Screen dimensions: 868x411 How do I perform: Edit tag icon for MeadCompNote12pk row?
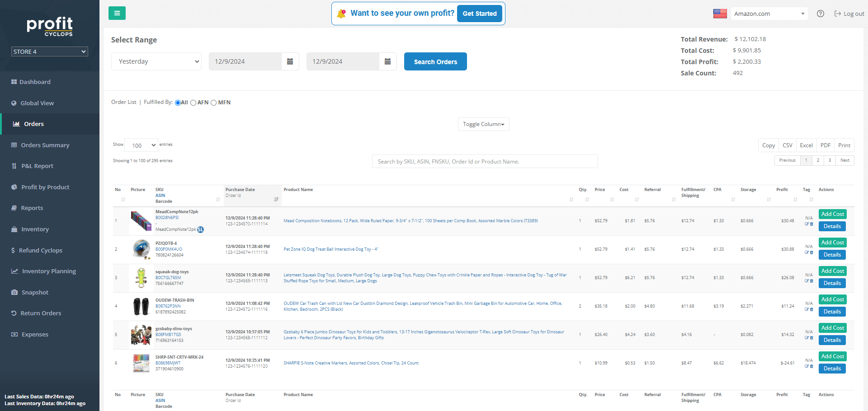pos(807,224)
